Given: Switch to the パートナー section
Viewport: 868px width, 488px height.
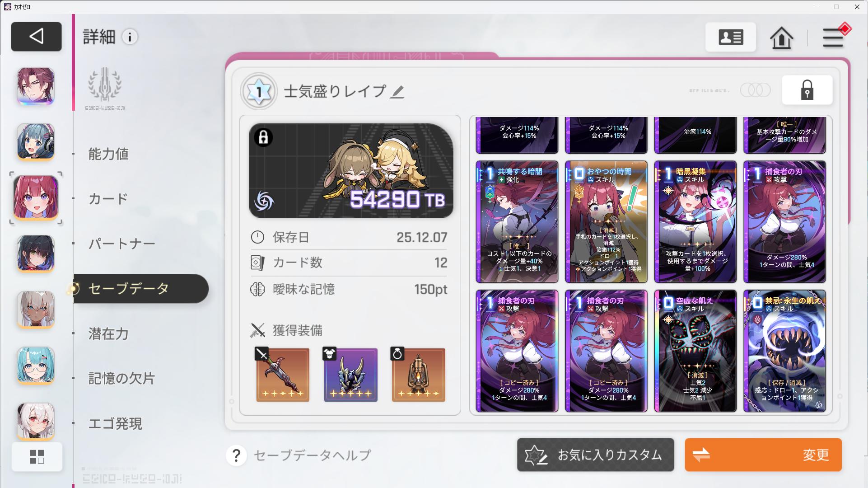Looking at the screenshot, I should pos(121,244).
